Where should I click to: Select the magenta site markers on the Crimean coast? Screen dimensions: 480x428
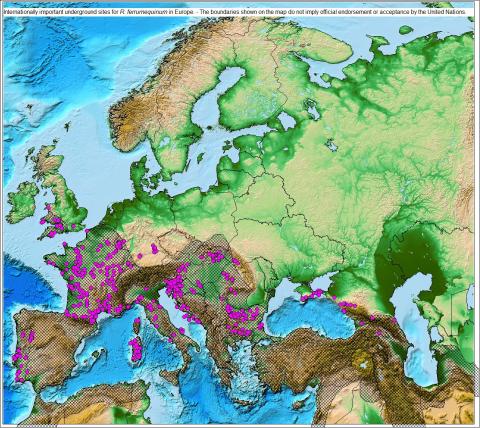pyautogui.click(x=311, y=295)
